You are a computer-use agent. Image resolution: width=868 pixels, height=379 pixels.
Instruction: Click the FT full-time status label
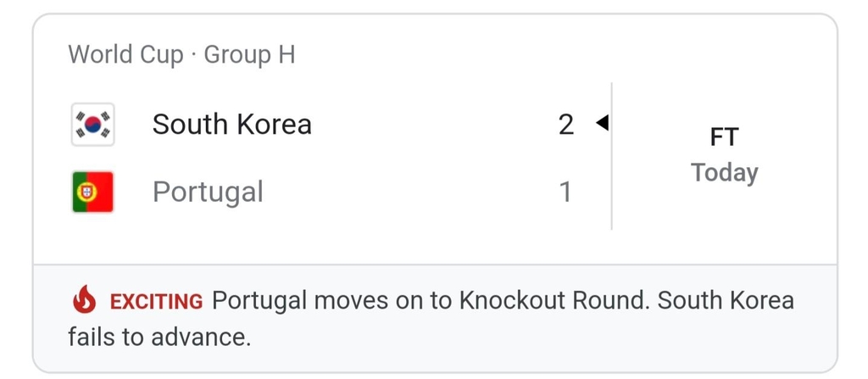click(724, 137)
